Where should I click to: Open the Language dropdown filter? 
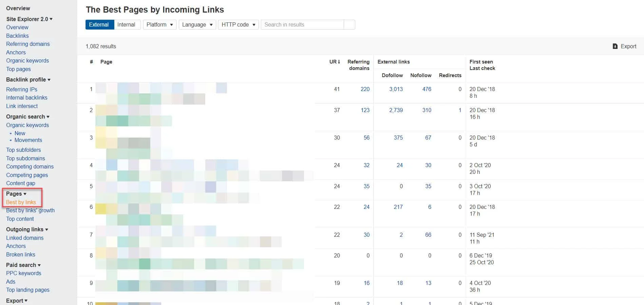197,24
